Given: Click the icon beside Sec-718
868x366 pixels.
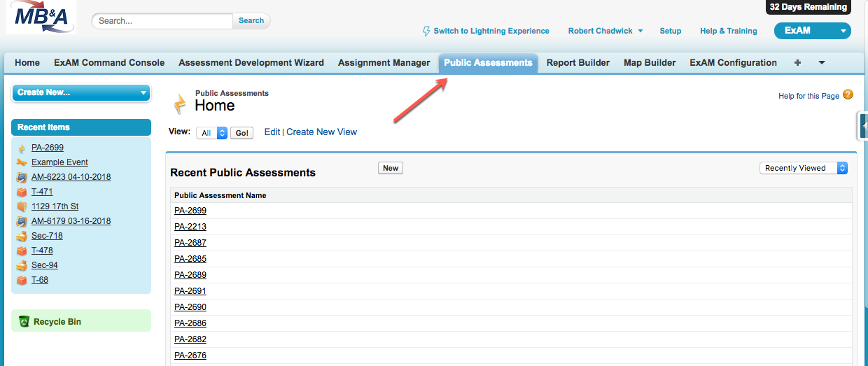Looking at the screenshot, I should [22, 236].
